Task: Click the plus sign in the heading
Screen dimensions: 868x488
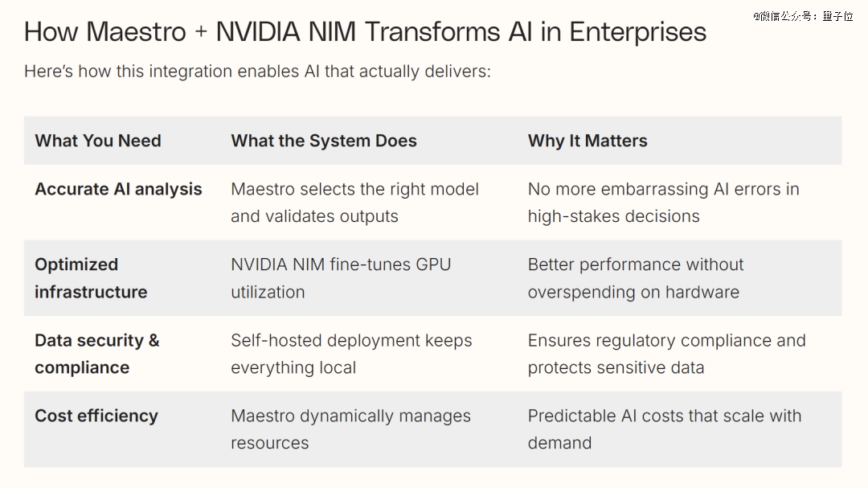Action: 201,33
